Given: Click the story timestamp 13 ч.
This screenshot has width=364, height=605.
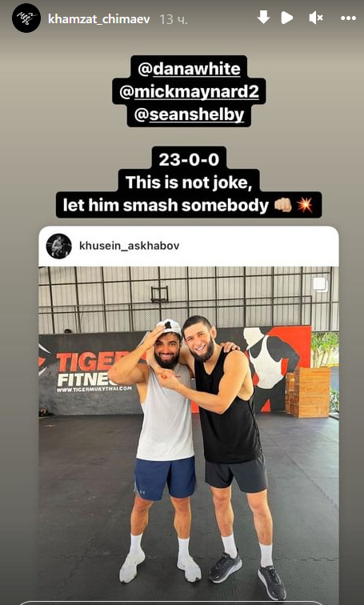Looking at the screenshot, I should click(174, 19).
